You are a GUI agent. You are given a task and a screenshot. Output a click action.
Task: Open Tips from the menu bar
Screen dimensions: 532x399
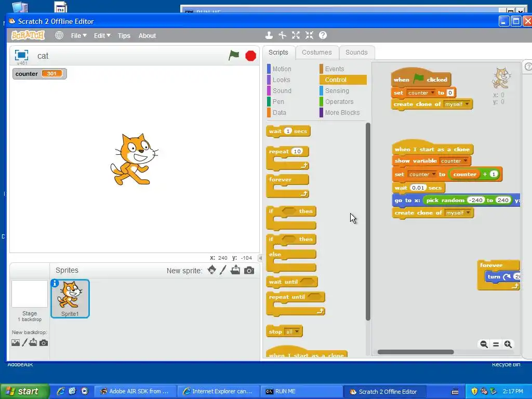(124, 36)
